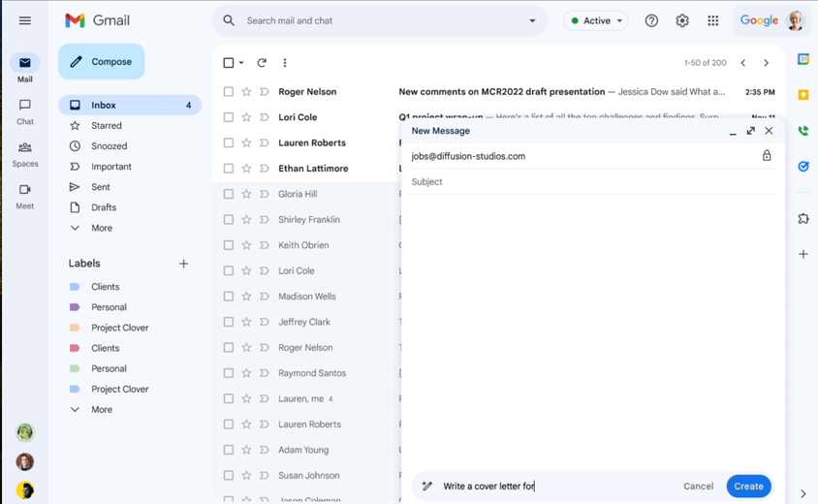Viewport: 818px width, 504px height.
Task: Open the Inbox folder
Action: (x=130, y=106)
